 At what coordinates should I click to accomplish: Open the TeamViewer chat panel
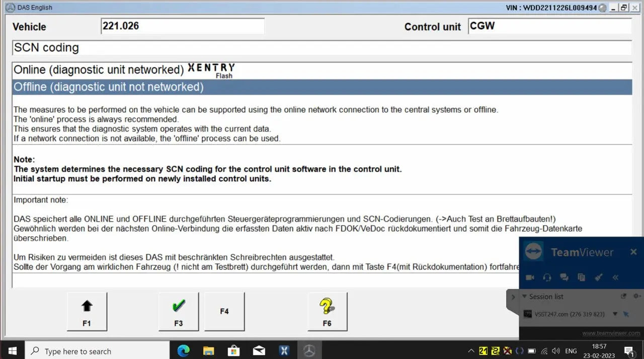pos(564,277)
